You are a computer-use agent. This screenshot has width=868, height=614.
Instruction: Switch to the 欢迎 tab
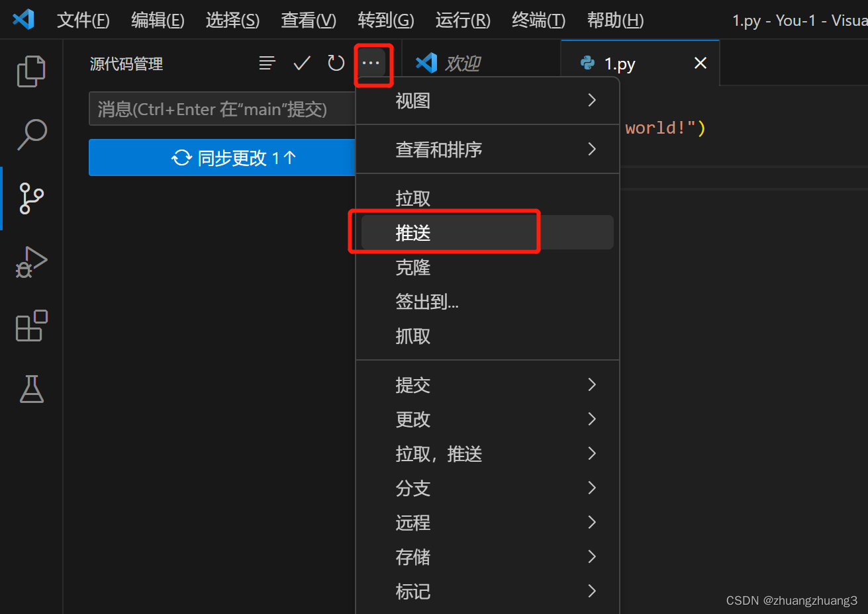coord(481,63)
